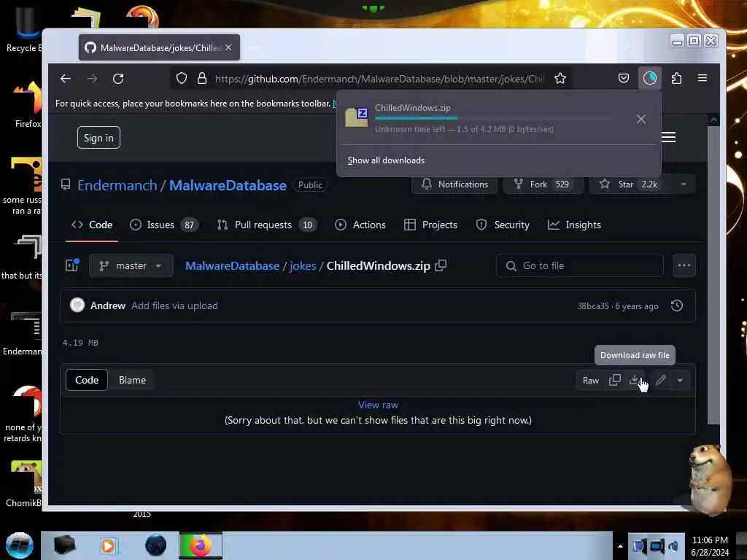Open the master branch selector dropdown

131,265
